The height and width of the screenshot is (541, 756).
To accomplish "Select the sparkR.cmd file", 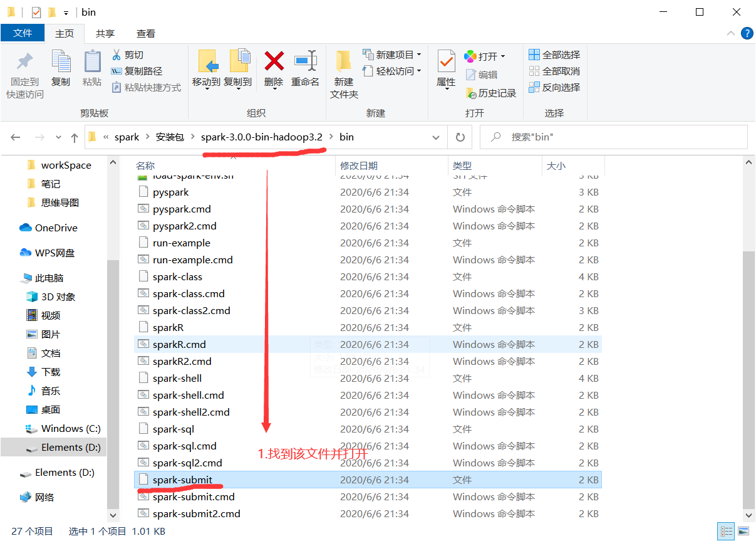I will [x=368, y=345].
